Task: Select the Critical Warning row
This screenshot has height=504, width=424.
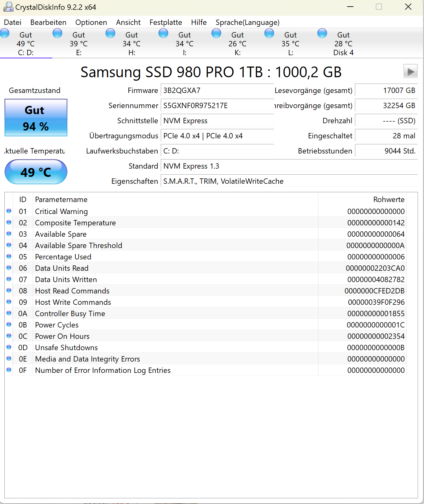Action: point(206,211)
